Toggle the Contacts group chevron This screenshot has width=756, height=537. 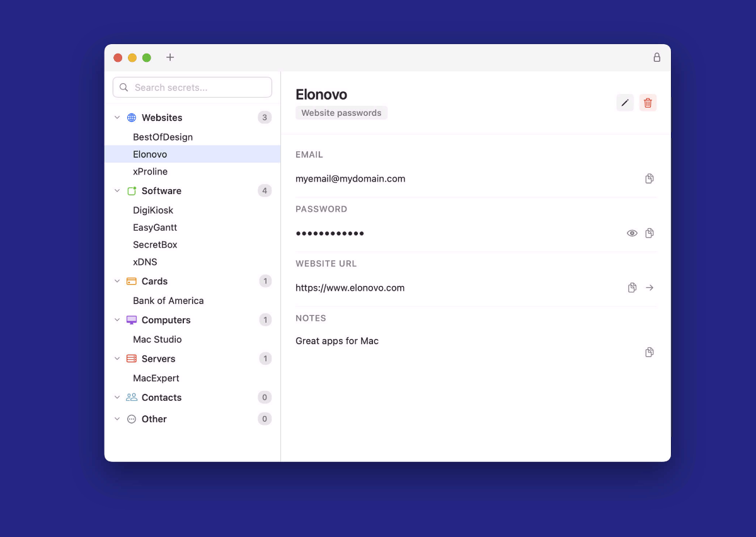click(x=117, y=398)
